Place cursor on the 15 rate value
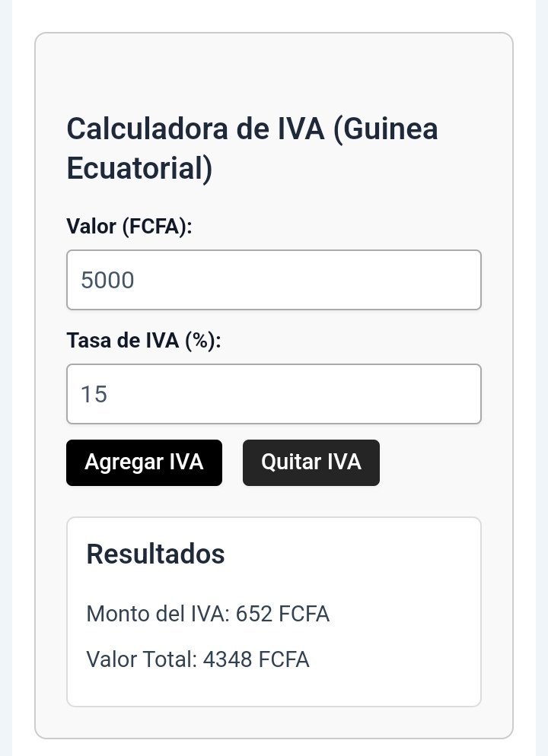Screen dimensions: 548x756 click(94, 394)
